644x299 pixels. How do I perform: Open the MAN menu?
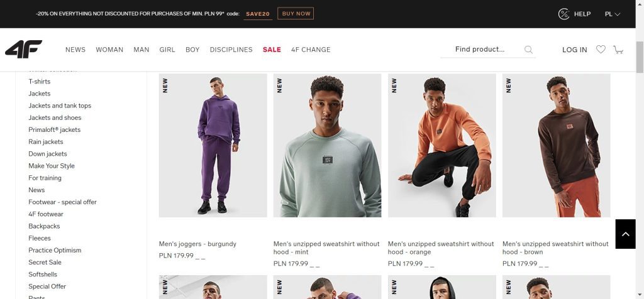(142, 50)
